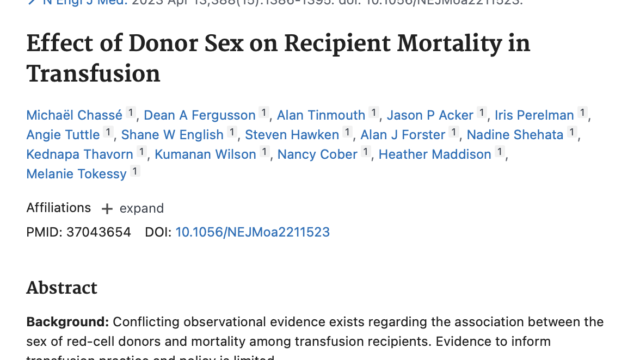Click author Kednapa Thavorn
Image resolution: width=640 pixels, height=360 pixels.
pyautogui.click(x=80, y=154)
